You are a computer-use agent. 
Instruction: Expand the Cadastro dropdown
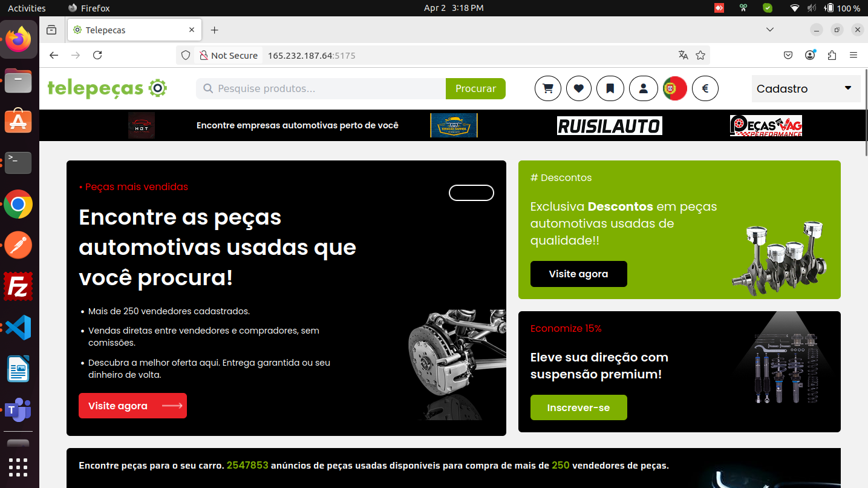[805, 88]
